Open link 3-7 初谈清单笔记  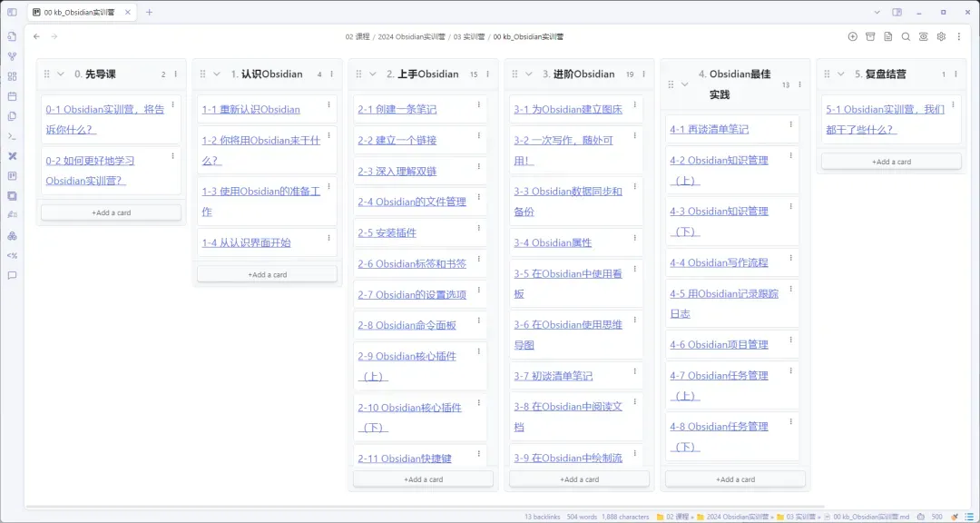pos(554,376)
